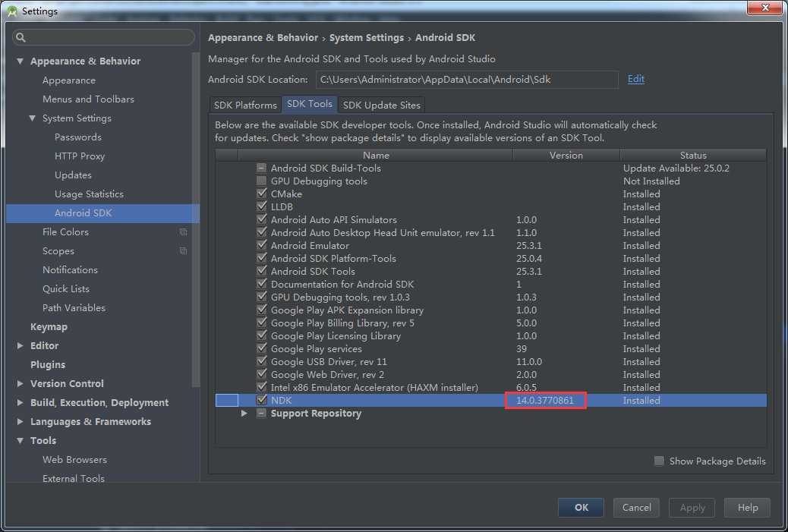
Task: Click the Version column header
Action: (566, 156)
